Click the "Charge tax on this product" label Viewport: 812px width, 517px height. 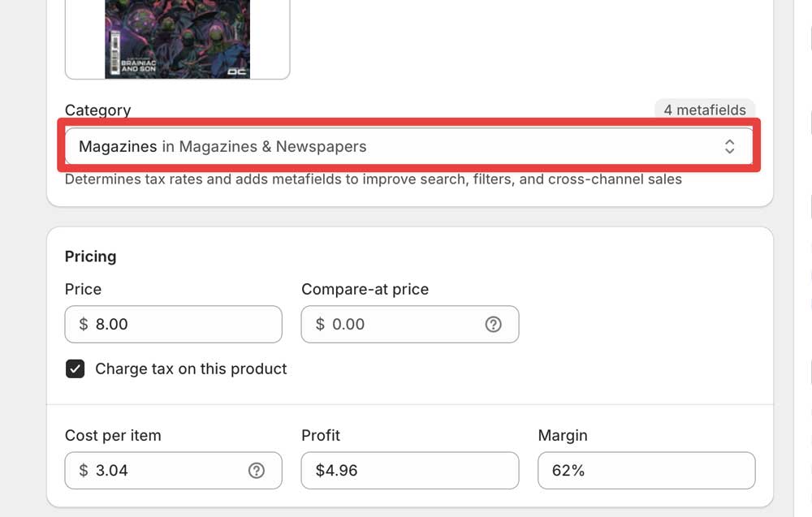click(x=191, y=369)
